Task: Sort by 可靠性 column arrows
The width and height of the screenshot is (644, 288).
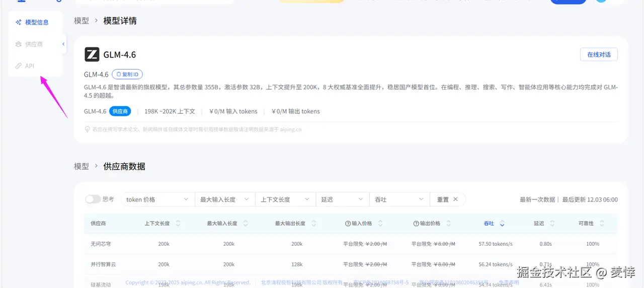Action: pos(602,224)
